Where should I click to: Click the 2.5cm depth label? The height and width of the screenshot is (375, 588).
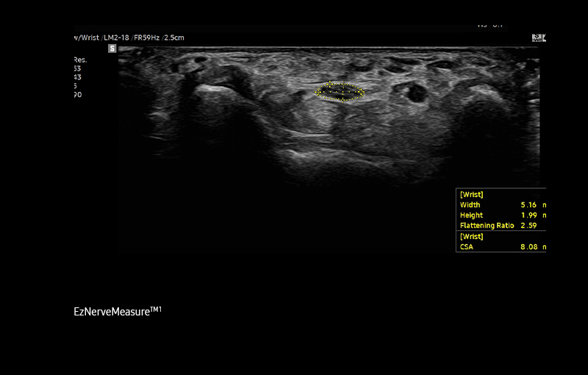[x=173, y=37]
